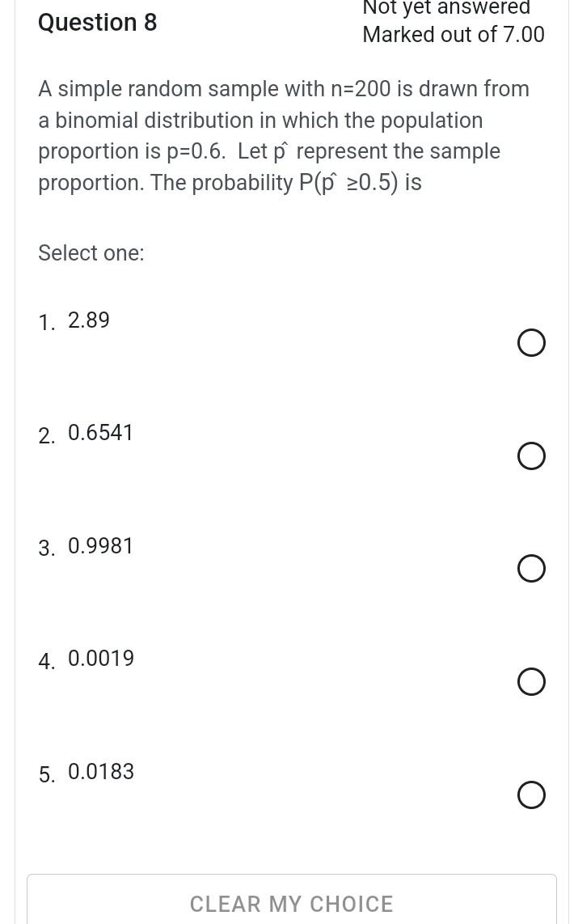Click the option number 1 label
Screen dimensions: 574x924
tap(46, 323)
